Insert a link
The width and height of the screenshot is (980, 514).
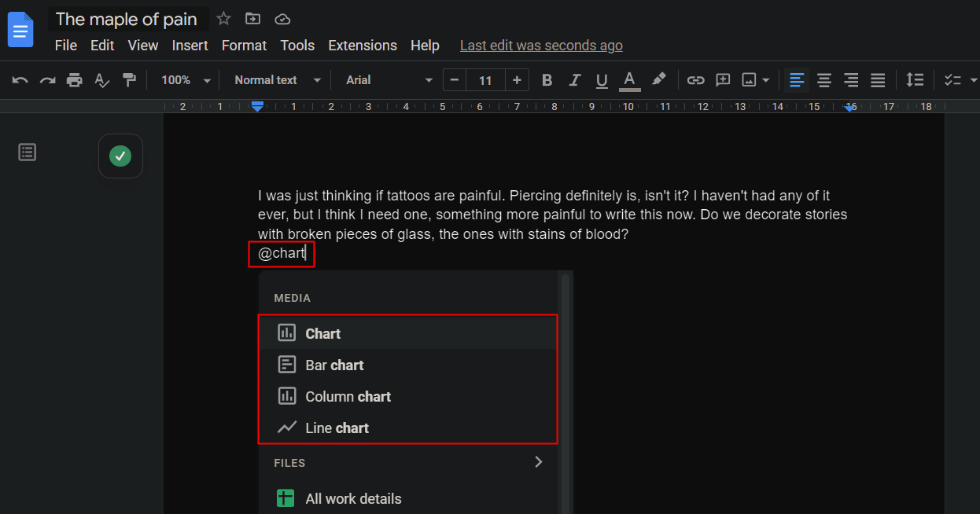tap(695, 80)
